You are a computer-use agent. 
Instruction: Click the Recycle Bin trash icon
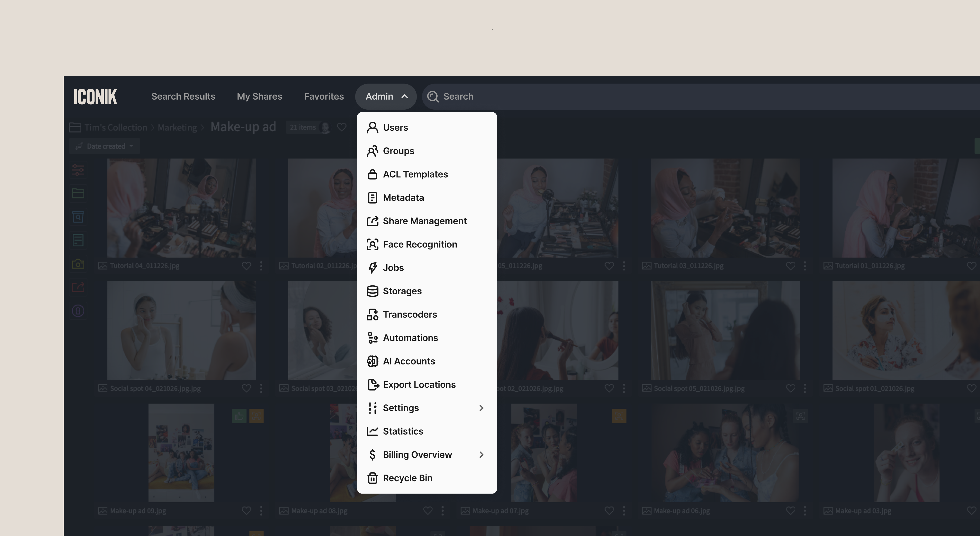click(x=372, y=478)
